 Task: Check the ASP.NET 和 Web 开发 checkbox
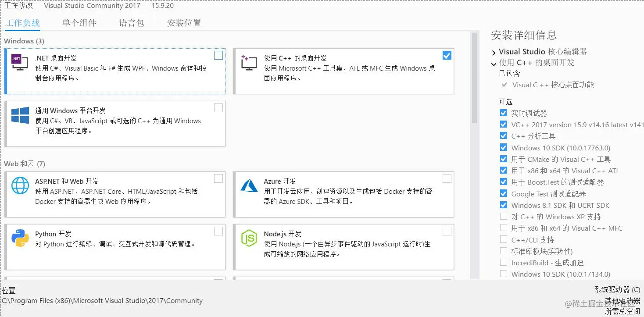point(218,178)
